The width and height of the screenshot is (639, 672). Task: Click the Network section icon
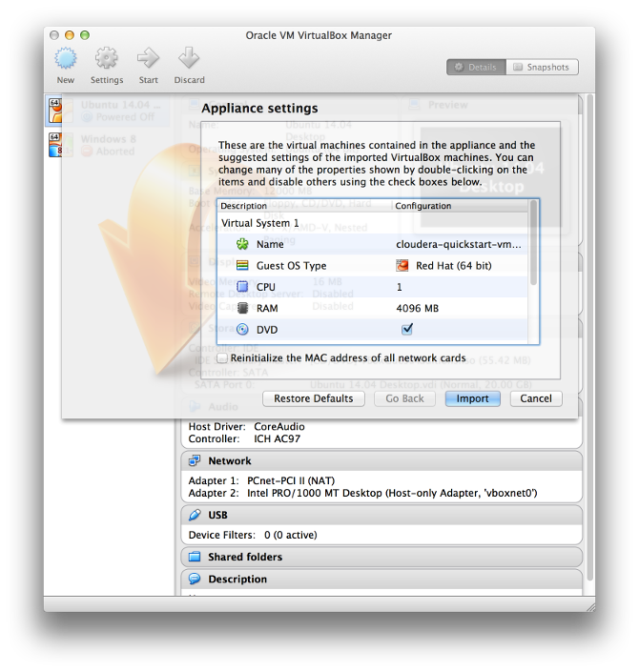[195, 461]
